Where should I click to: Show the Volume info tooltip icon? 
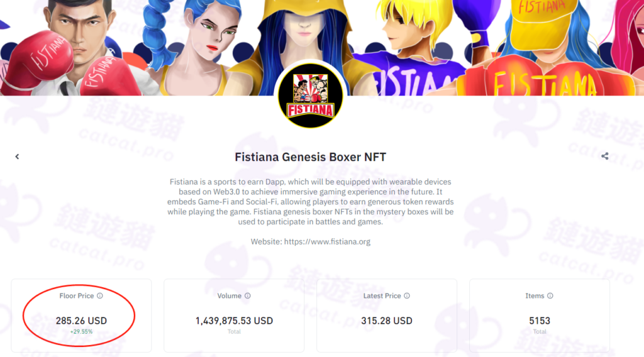pyautogui.click(x=248, y=296)
